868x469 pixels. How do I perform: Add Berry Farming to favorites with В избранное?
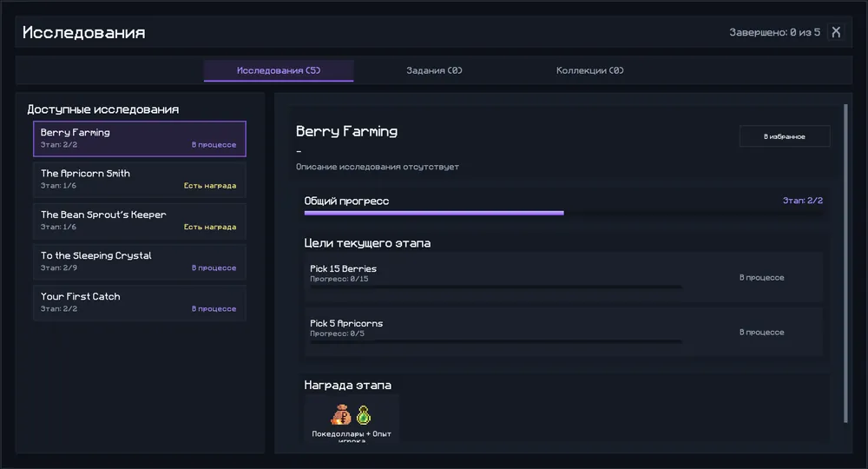tap(785, 136)
